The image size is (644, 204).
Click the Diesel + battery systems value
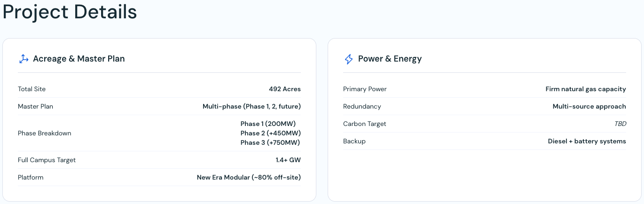pos(587,141)
